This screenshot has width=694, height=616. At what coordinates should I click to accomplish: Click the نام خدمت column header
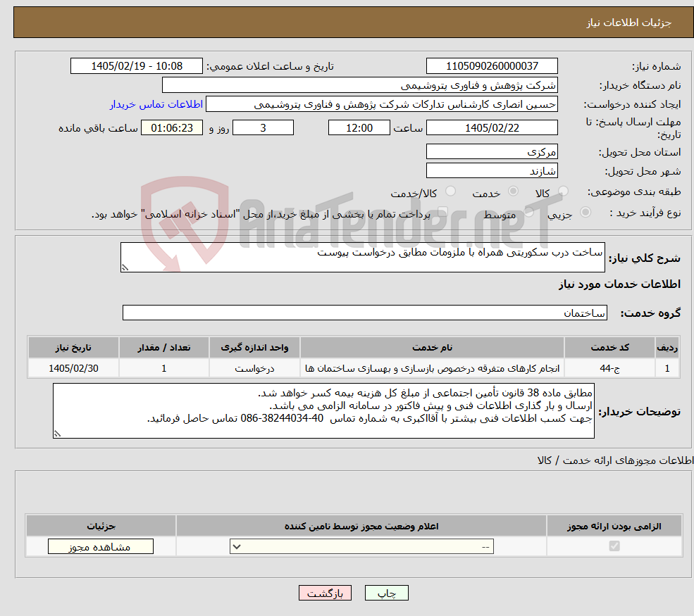click(432, 348)
